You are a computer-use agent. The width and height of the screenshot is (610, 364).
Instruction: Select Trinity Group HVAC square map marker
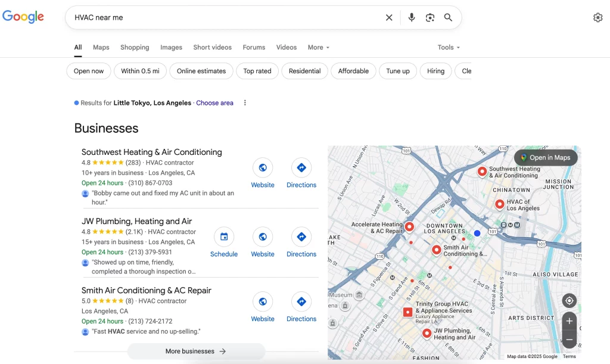point(407,312)
